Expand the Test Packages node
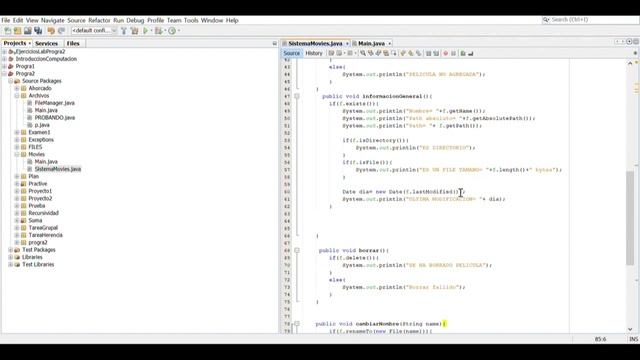The height and width of the screenshot is (360, 640). tap(11, 250)
